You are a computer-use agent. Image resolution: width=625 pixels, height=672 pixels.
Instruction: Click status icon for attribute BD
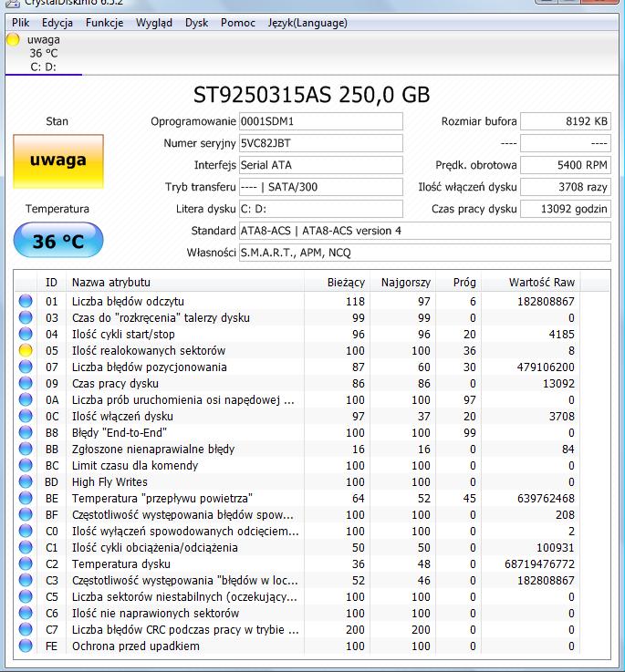[x=26, y=481]
